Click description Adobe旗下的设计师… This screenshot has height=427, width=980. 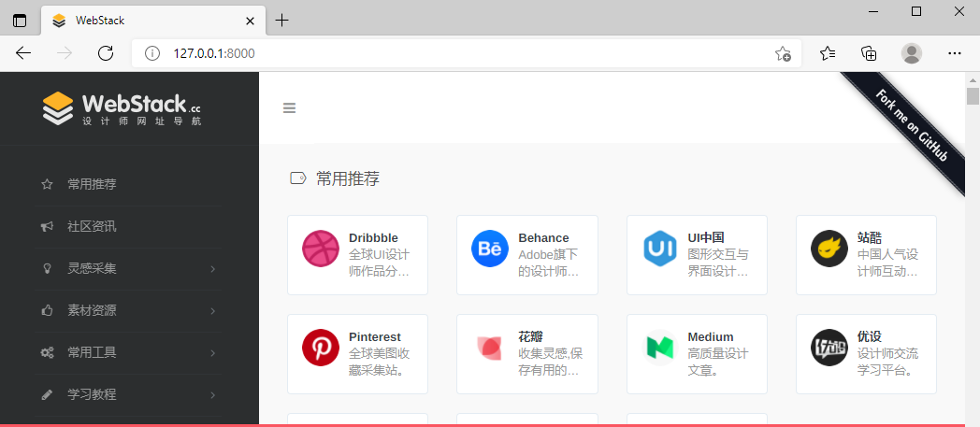tap(549, 263)
